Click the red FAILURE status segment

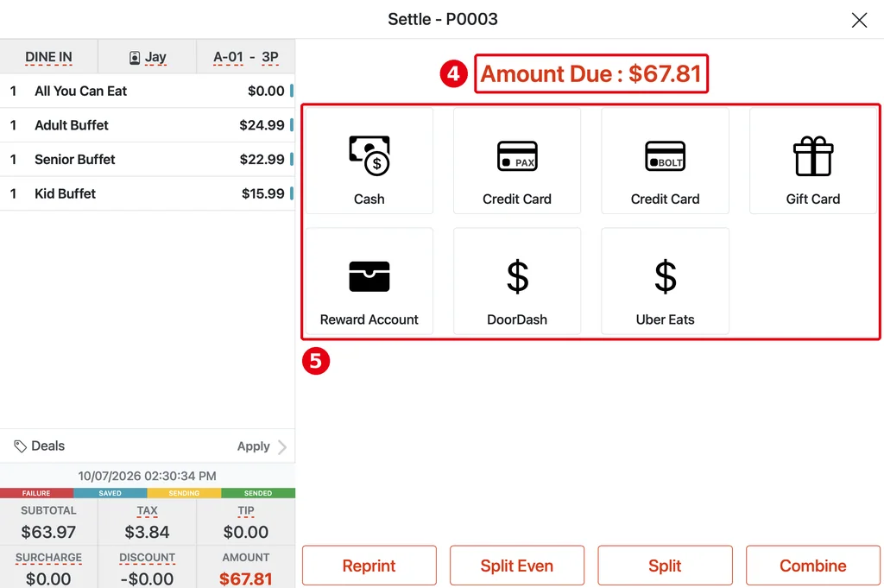click(x=36, y=493)
